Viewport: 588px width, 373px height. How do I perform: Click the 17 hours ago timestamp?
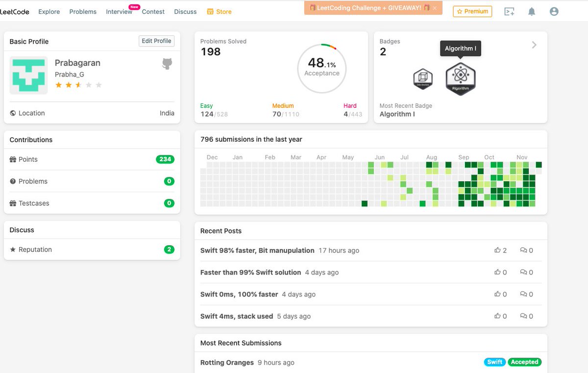click(x=339, y=250)
